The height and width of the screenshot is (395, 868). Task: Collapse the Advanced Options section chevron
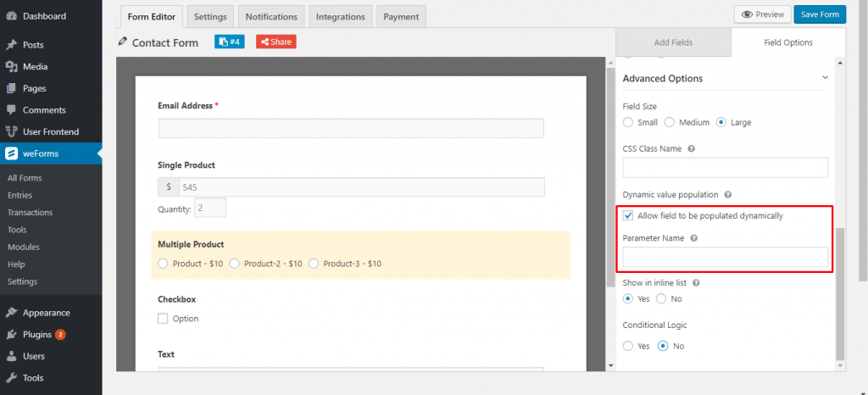[x=825, y=78]
